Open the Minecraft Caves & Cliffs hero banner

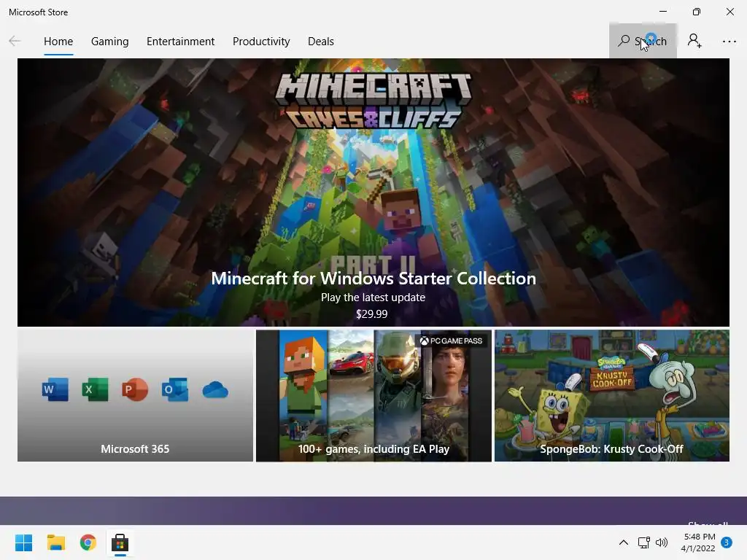tap(373, 192)
